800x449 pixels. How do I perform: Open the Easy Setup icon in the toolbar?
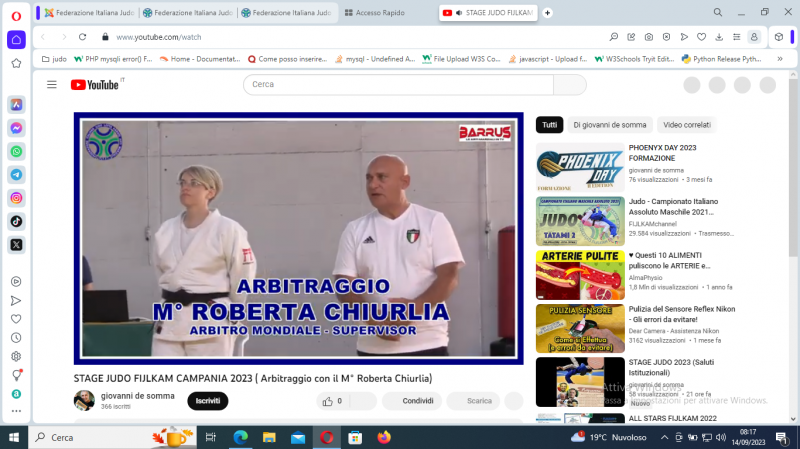point(736,37)
